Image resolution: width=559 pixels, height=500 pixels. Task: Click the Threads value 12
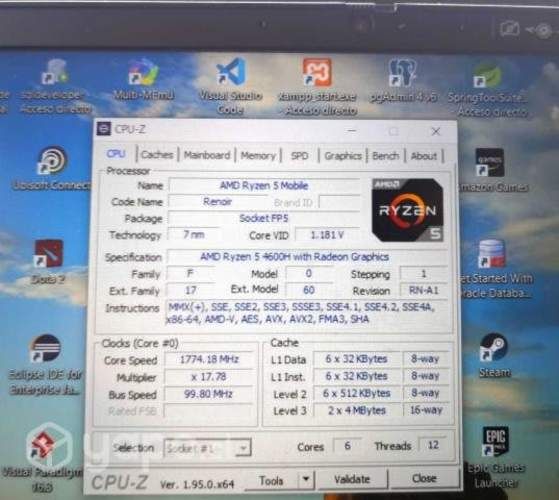(x=433, y=445)
